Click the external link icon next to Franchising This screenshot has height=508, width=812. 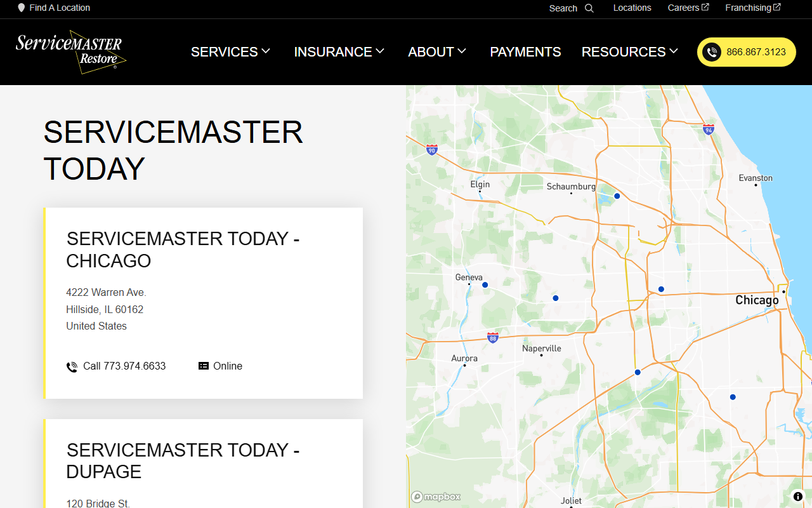pos(777,7)
